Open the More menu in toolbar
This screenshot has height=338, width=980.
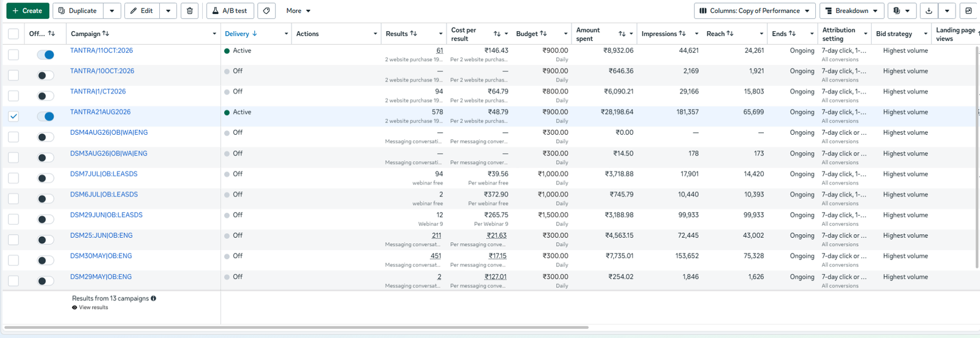point(298,11)
